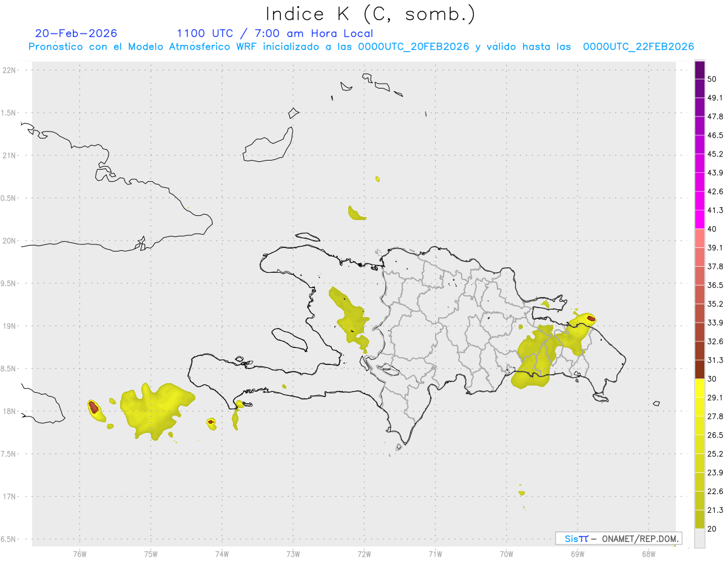
Task: Click the colorbar value 20
Action: (712, 529)
